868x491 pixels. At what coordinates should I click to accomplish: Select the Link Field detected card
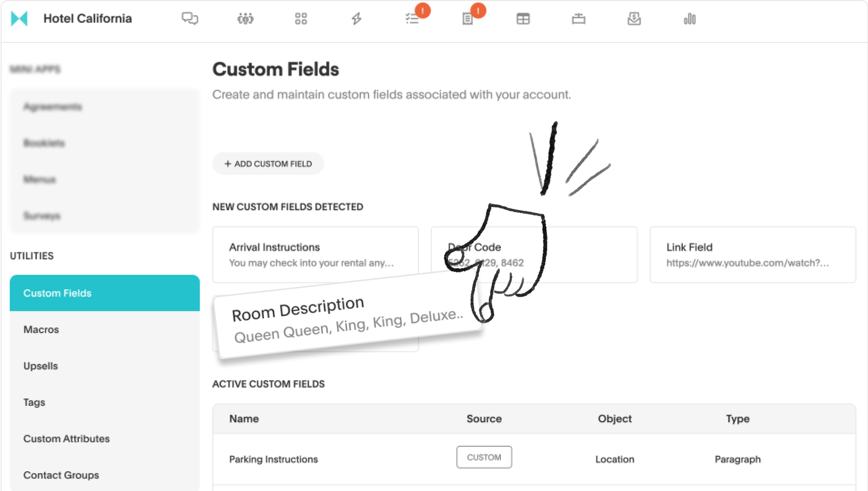753,255
